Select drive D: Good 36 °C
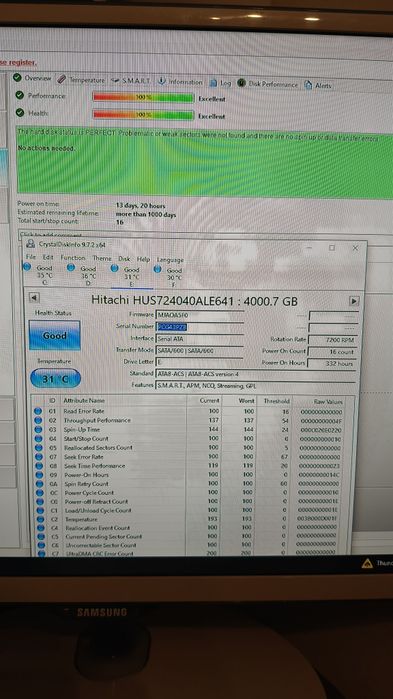 coord(83,274)
